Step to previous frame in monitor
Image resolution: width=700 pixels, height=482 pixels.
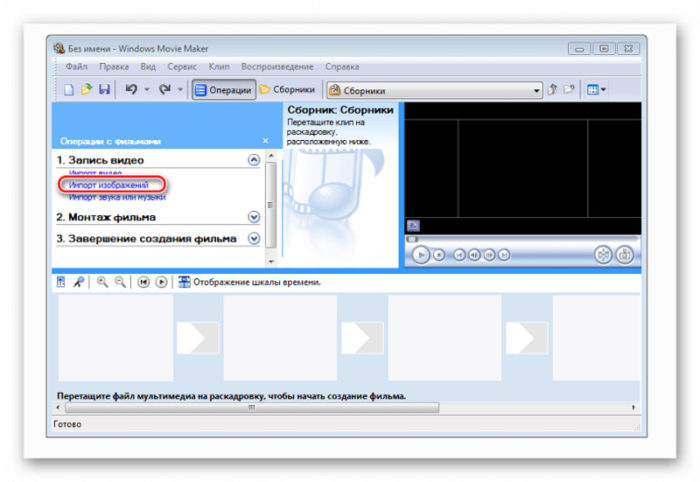click(x=474, y=255)
